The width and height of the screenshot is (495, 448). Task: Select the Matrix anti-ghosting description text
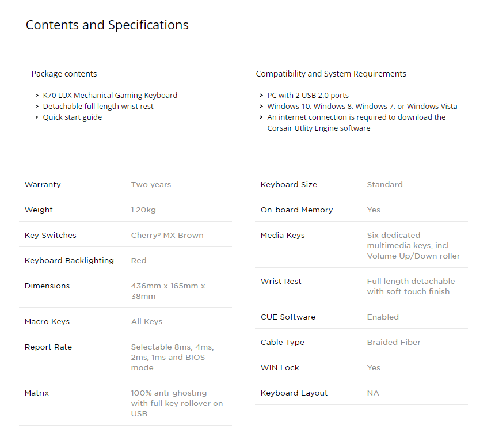(177, 404)
